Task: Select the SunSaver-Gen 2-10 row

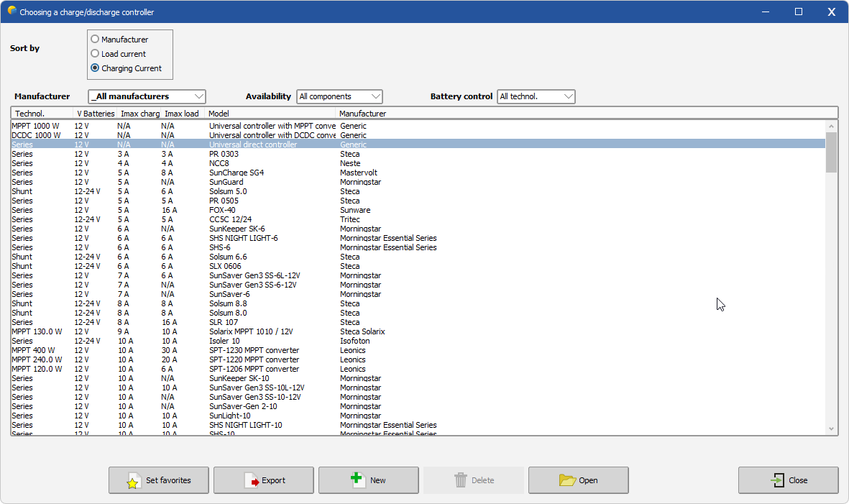Action: coord(418,406)
